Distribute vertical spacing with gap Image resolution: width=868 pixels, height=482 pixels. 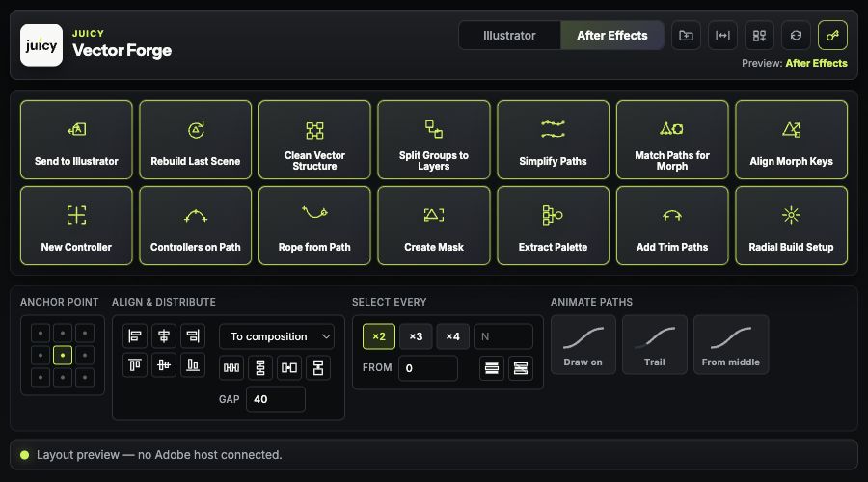(x=318, y=368)
